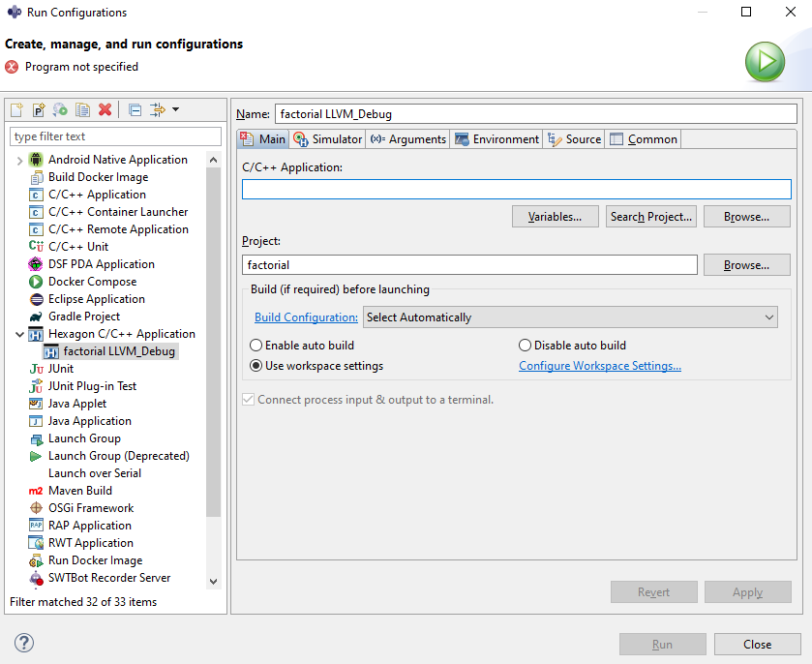
Task: Open the help question mark icon
Action: [x=24, y=643]
